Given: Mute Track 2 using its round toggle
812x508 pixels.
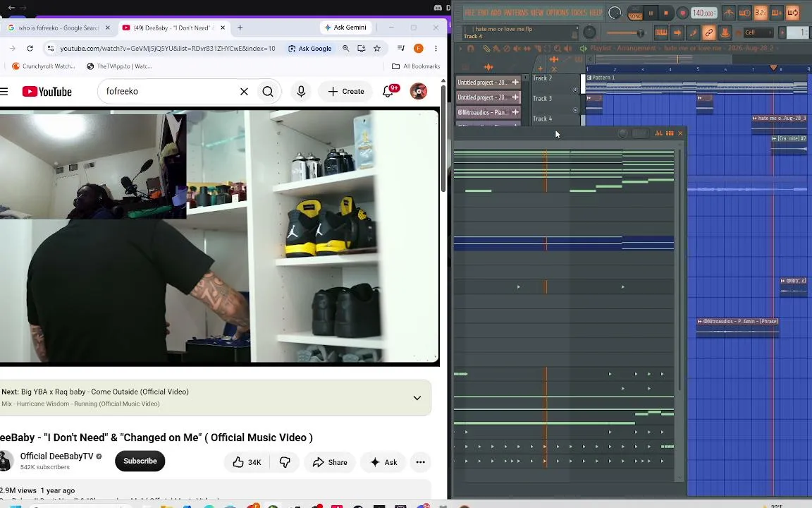Looking at the screenshot, I should pyautogui.click(x=575, y=90).
